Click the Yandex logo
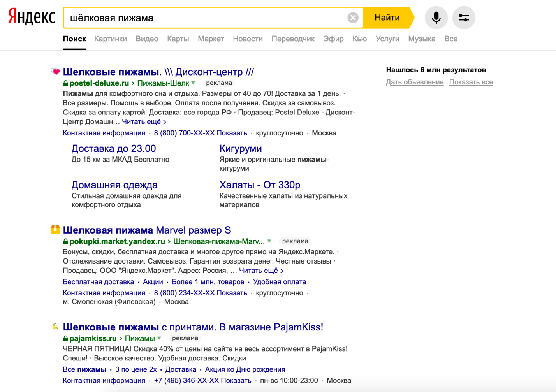The height and width of the screenshot is (392, 556). point(32,17)
